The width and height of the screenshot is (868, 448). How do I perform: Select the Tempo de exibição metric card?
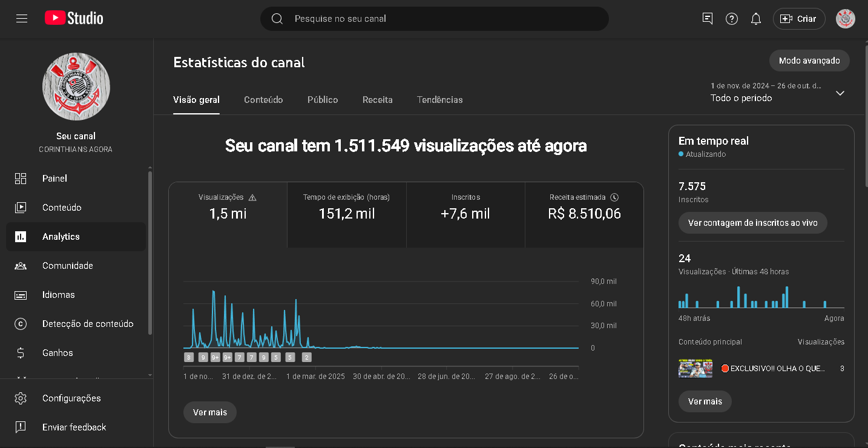point(347,215)
